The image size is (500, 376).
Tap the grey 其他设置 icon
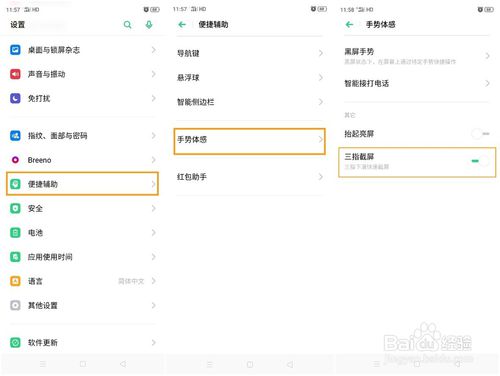pyautogui.click(x=15, y=305)
